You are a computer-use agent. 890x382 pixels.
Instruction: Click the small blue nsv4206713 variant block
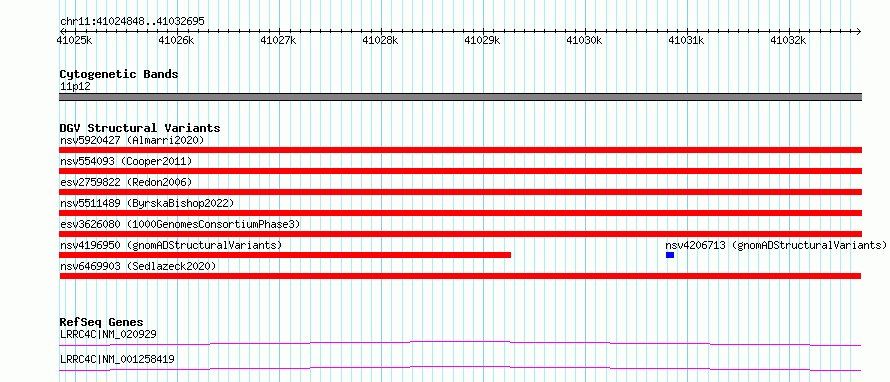pos(670,255)
